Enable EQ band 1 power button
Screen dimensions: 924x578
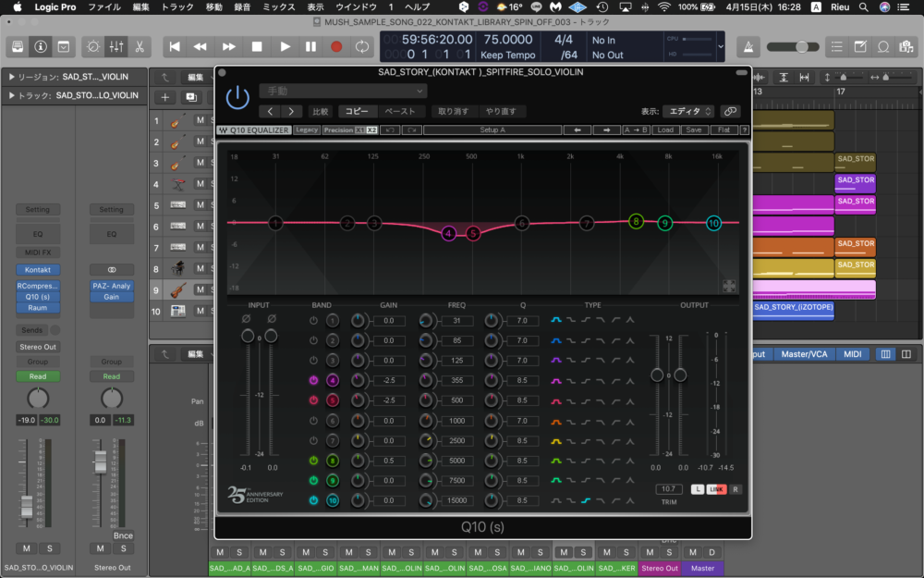click(x=313, y=320)
